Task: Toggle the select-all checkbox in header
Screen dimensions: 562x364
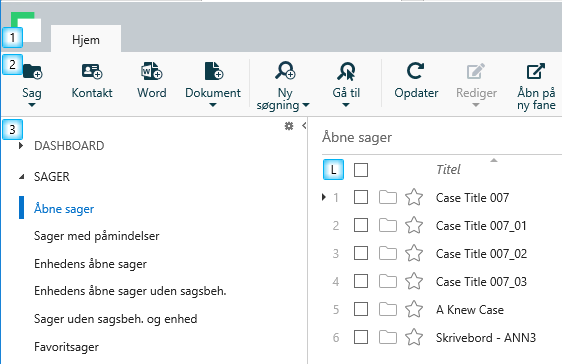Action: pos(361,170)
